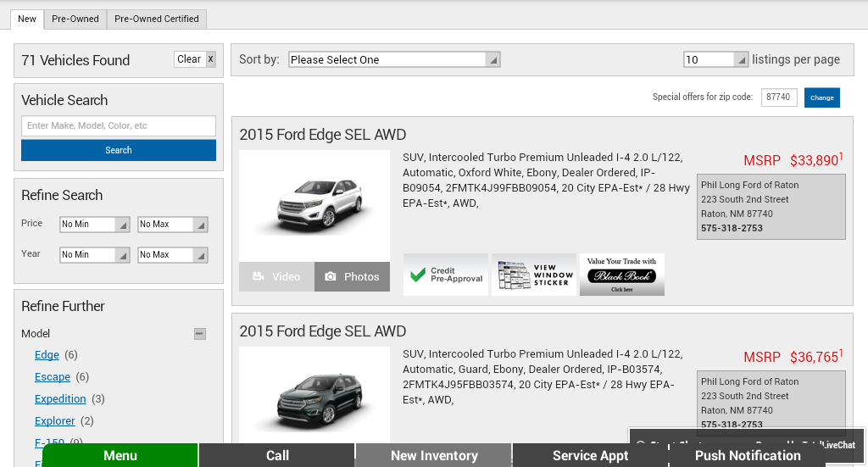Select New Inventory in the bottom bar

pyautogui.click(x=434, y=455)
